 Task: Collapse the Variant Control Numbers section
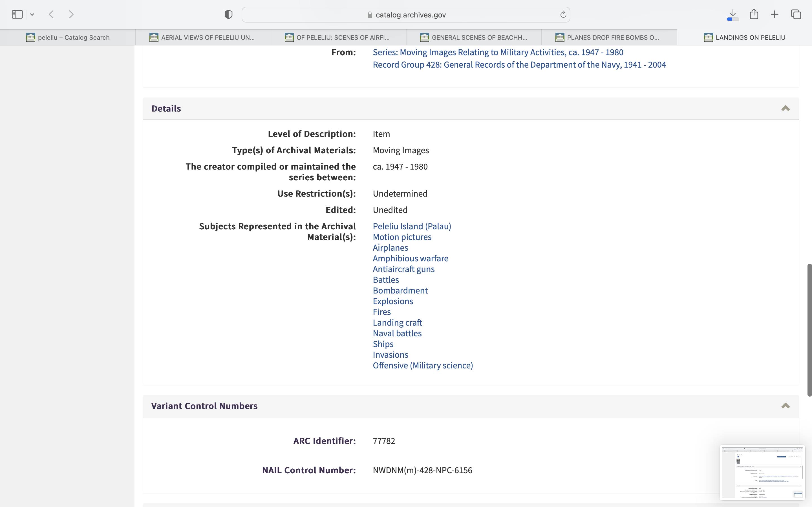785,406
